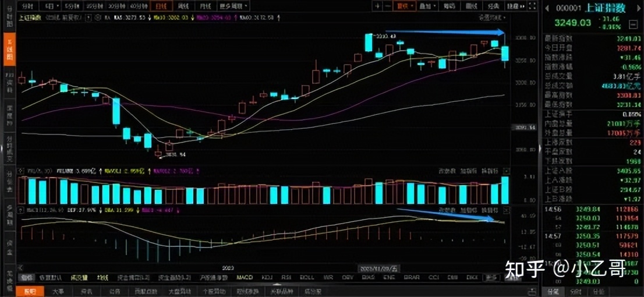Open K线图 in left sidebar
Image resolution: width=644 pixels, height=297 pixels.
pyautogui.click(x=9, y=49)
